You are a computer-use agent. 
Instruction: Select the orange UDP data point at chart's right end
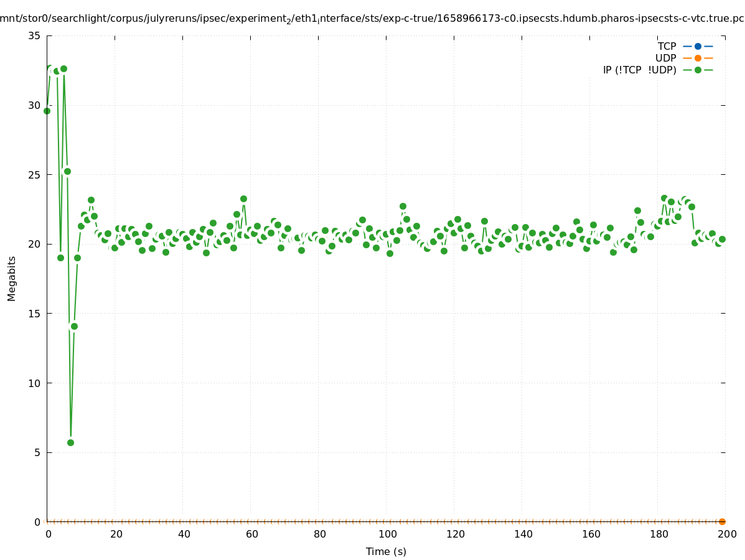tap(722, 521)
